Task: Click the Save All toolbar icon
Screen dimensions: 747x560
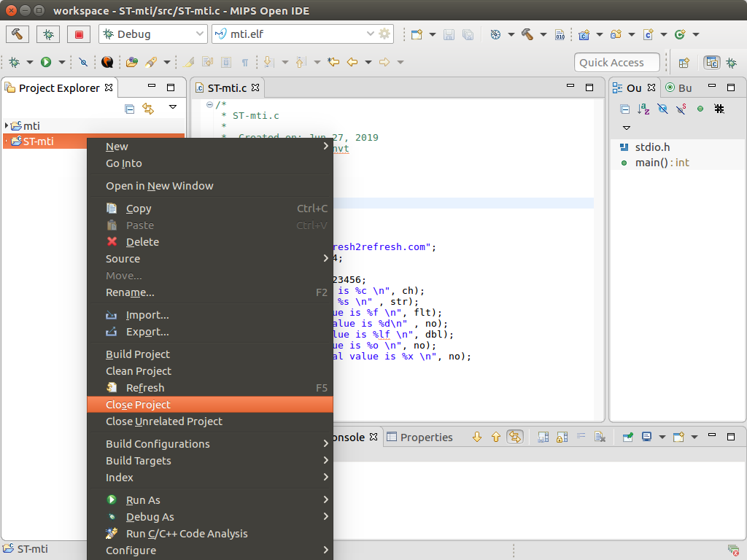Action: tap(468, 34)
